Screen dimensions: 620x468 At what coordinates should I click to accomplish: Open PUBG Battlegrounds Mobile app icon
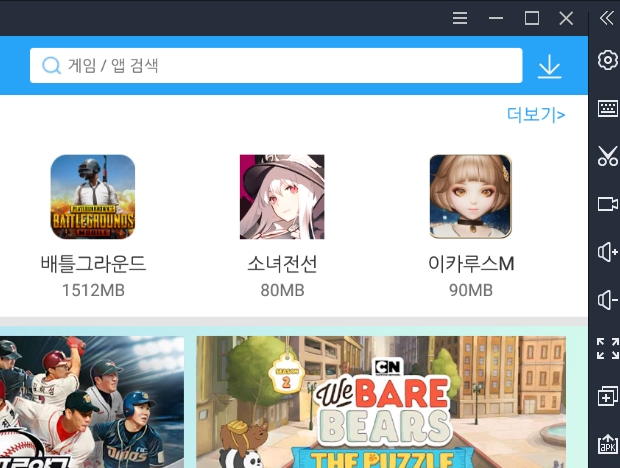[93, 197]
